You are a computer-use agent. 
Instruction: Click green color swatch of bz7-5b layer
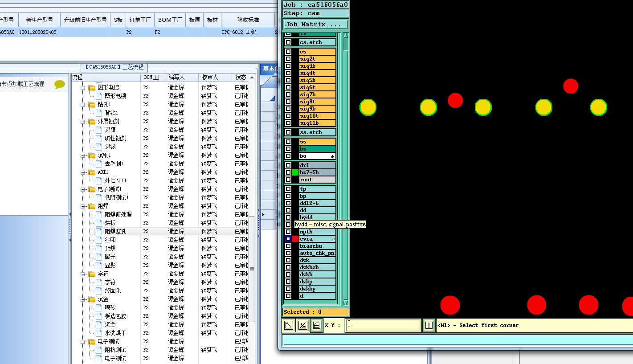coord(295,172)
